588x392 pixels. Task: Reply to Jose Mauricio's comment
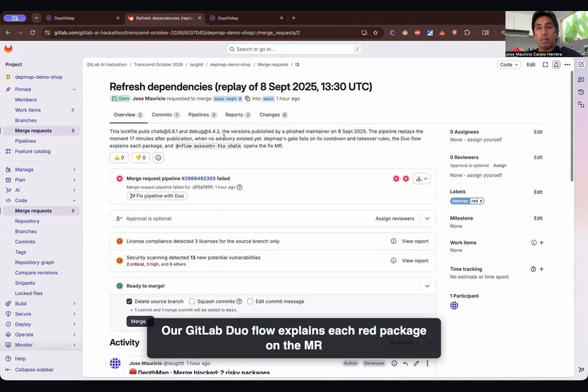(406, 363)
